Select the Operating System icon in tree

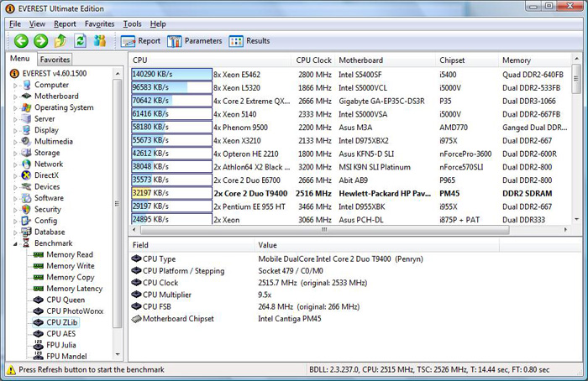26,107
